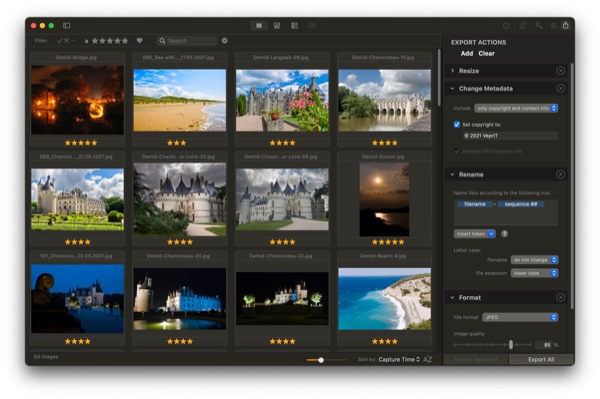Viewport: 600px width, 399px height.
Task: Click star rating under Demid-Sunset.jpg
Action: (x=388, y=242)
